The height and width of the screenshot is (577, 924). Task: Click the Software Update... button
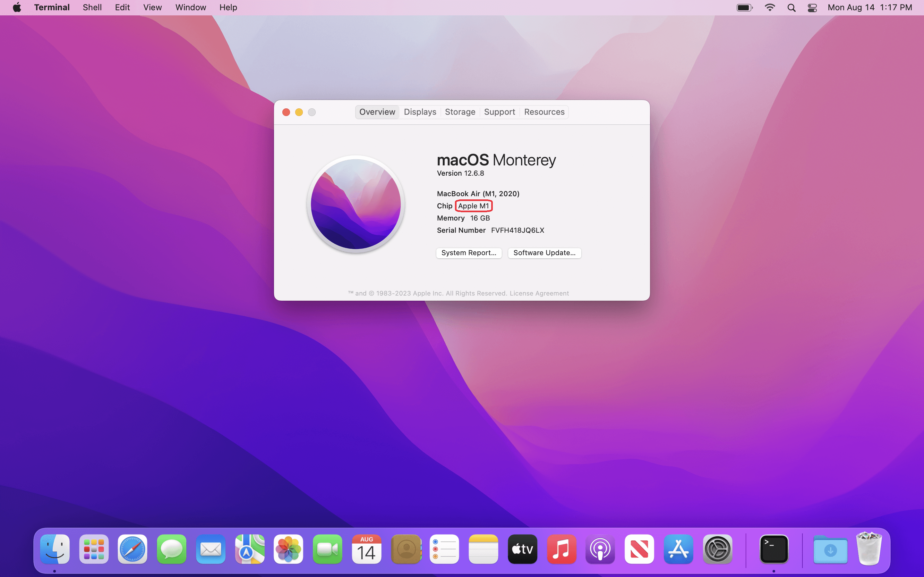pyautogui.click(x=544, y=253)
